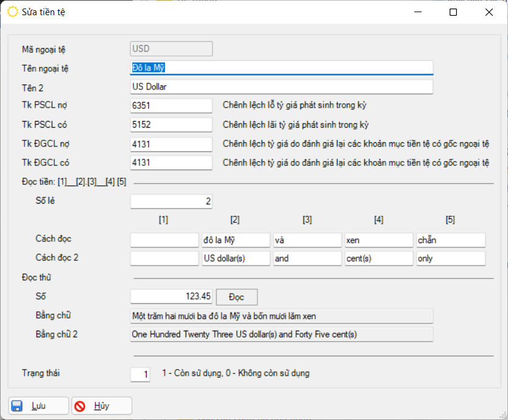This screenshot has width=508, height=420.
Task: Click Cách đọc field containing 'chẵn'
Action: coord(451,240)
